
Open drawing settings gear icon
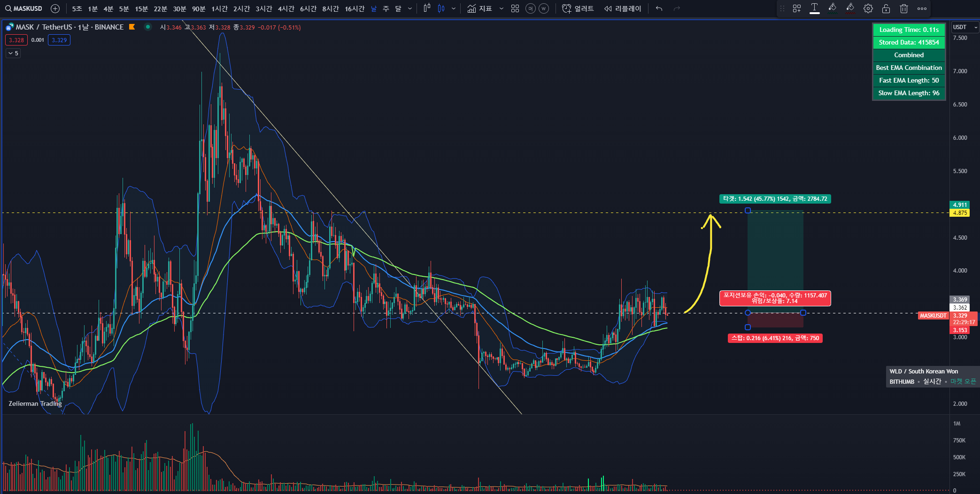coord(868,8)
